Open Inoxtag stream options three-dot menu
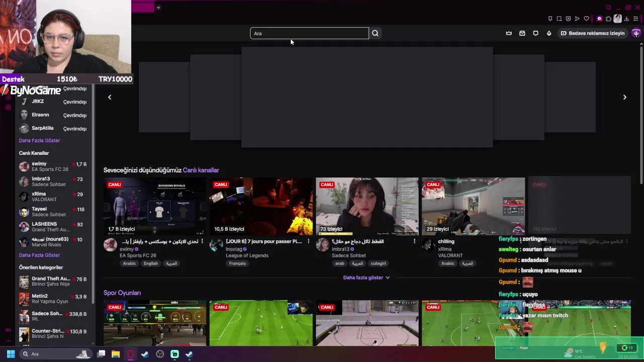 click(308, 241)
